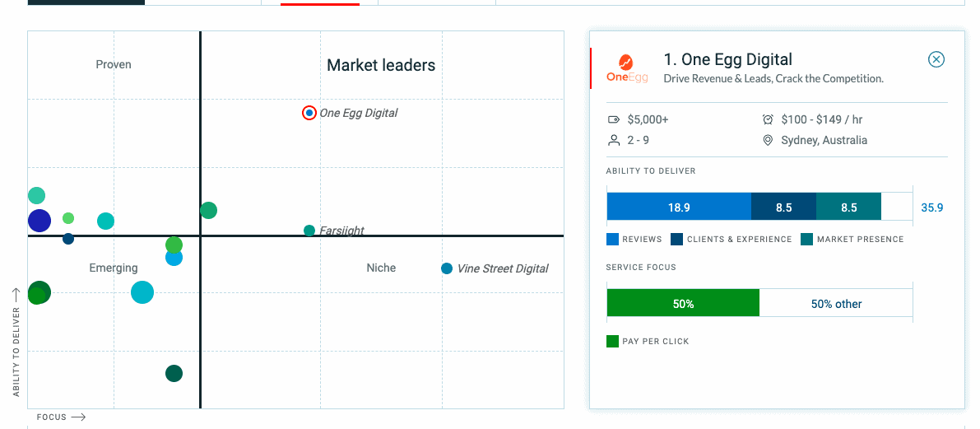Click the Clients & Experience legend swatch
The width and height of the screenshot is (980, 429).
click(x=676, y=239)
